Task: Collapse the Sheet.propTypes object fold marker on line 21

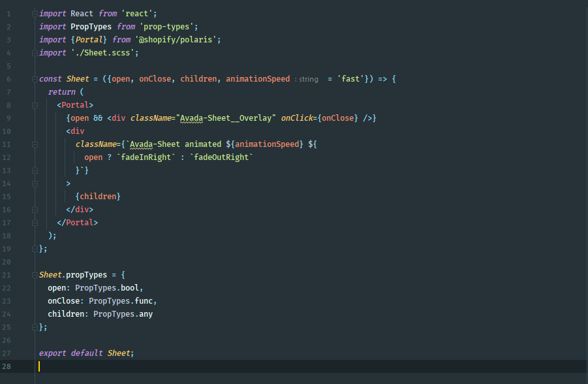Action: click(x=35, y=275)
